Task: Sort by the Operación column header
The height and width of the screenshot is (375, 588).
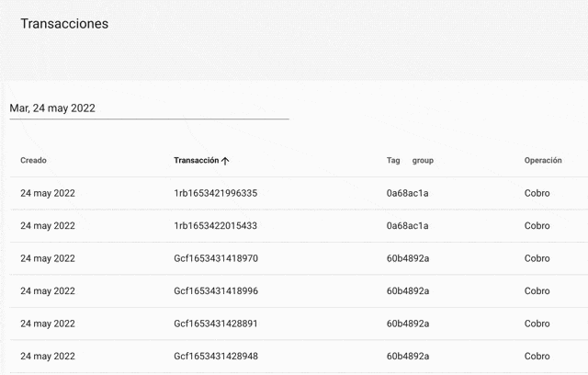Action: [x=543, y=161]
